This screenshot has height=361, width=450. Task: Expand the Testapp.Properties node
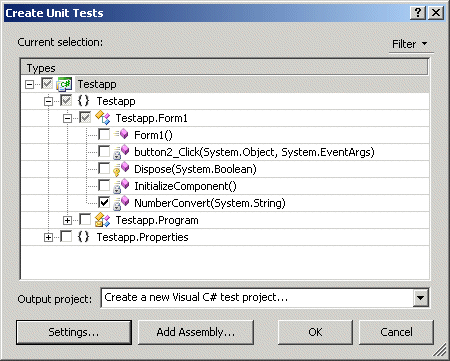pyautogui.click(x=48, y=237)
